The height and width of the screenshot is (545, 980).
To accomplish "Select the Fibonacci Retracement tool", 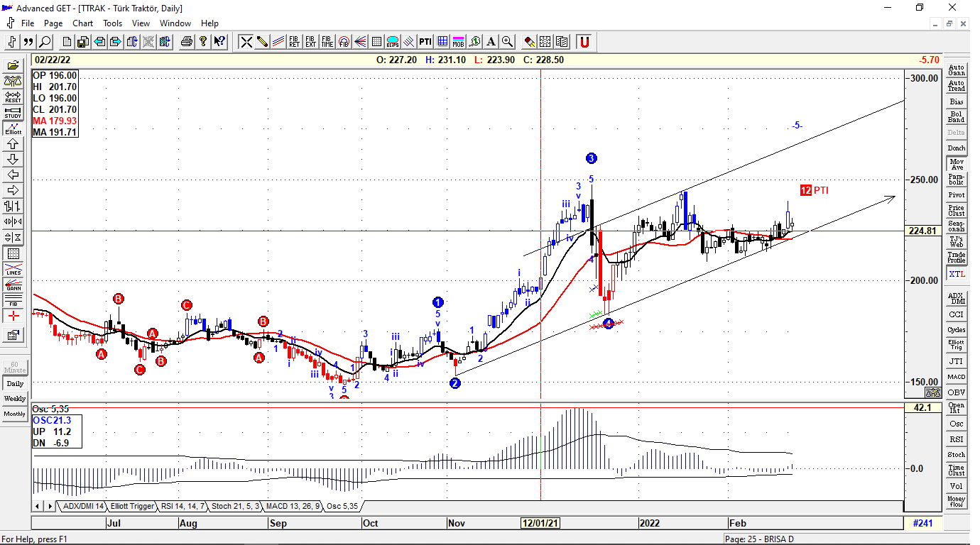I will tap(295, 42).
